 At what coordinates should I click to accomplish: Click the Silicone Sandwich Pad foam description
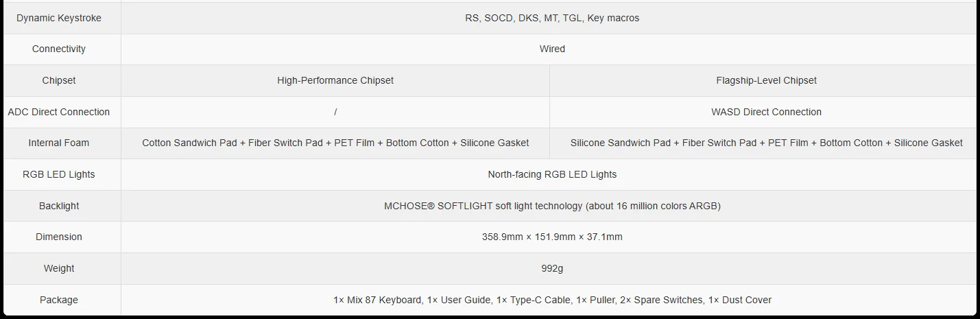click(766, 143)
